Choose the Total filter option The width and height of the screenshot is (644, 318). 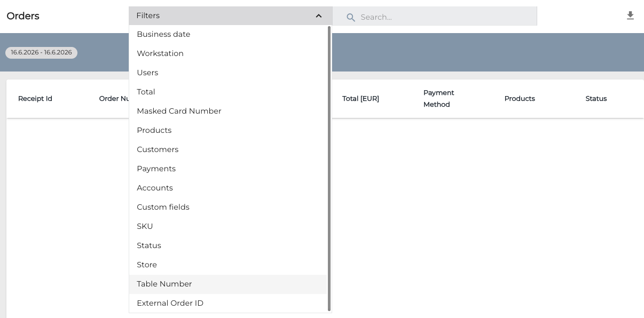(228, 92)
